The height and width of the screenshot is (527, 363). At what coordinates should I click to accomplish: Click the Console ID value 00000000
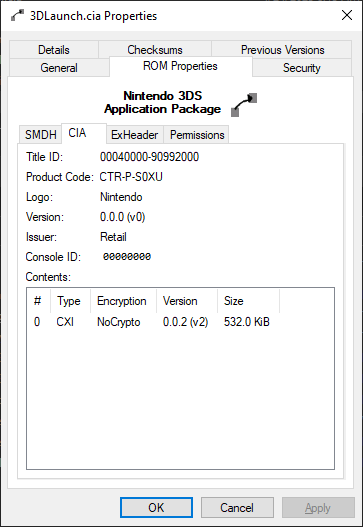coord(127,257)
